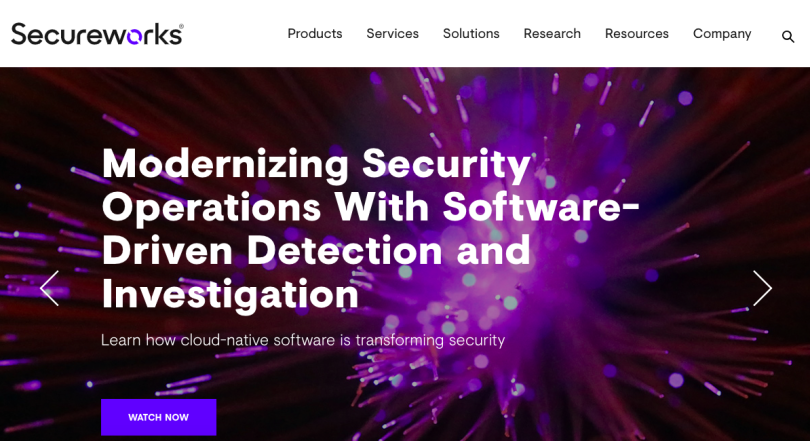810x441 pixels.
Task: Expand the Products menu
Action: pyautogui.click(x=315, y=34)
